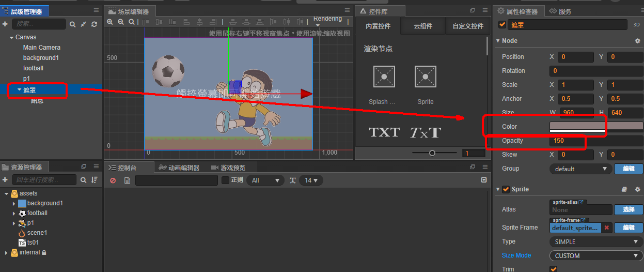
Task: Zoom in on the scene editor view
Action: click(x=110, y=22)
